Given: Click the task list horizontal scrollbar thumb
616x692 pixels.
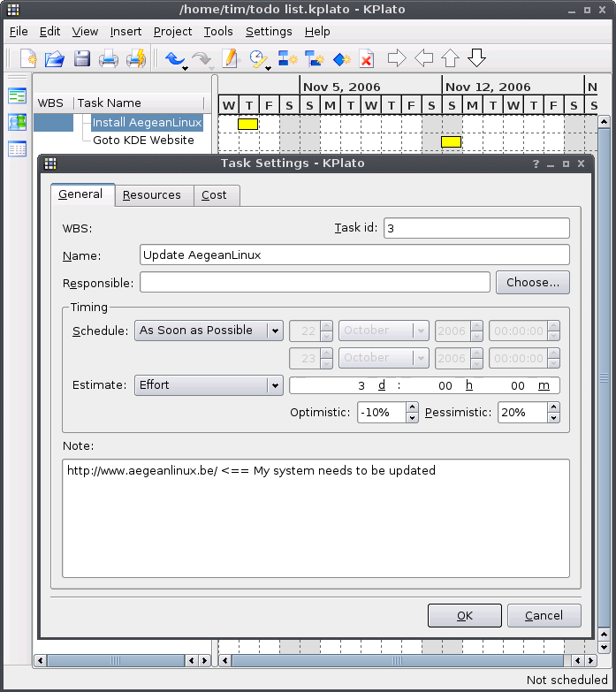Looking at the screenshot, I should pos(116,661).
